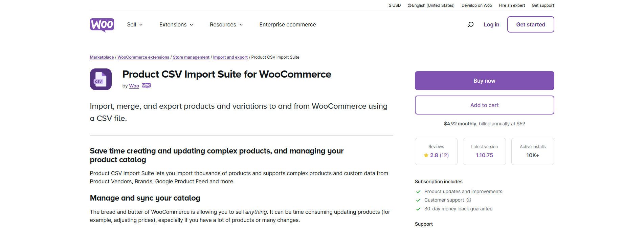Click Add to cart
The width and height of the screenshot is (644, 228).
coord(484,105)
